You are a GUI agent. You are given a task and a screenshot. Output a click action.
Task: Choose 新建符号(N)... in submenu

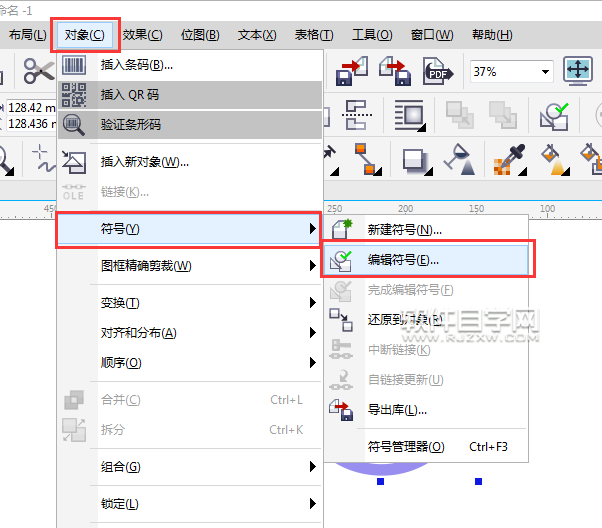(x=426, y=230)
